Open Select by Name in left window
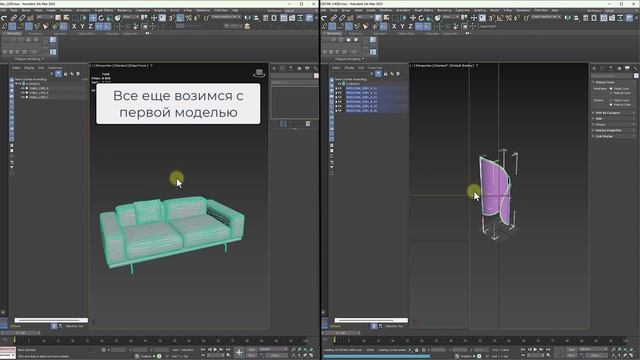The image size is (640, 360). (66, 18)
